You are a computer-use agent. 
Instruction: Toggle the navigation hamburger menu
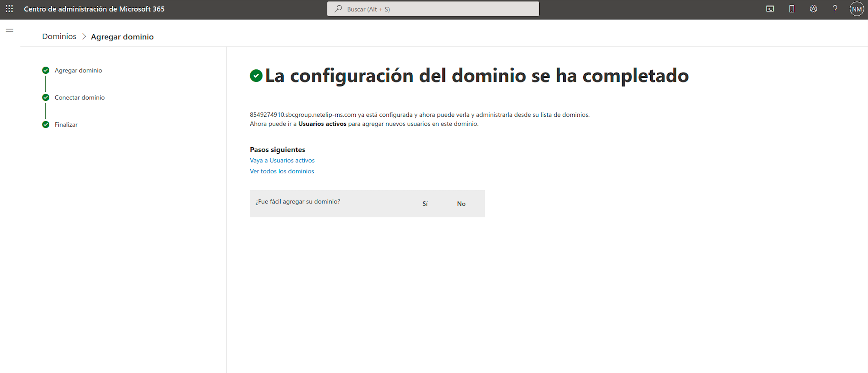10,30
